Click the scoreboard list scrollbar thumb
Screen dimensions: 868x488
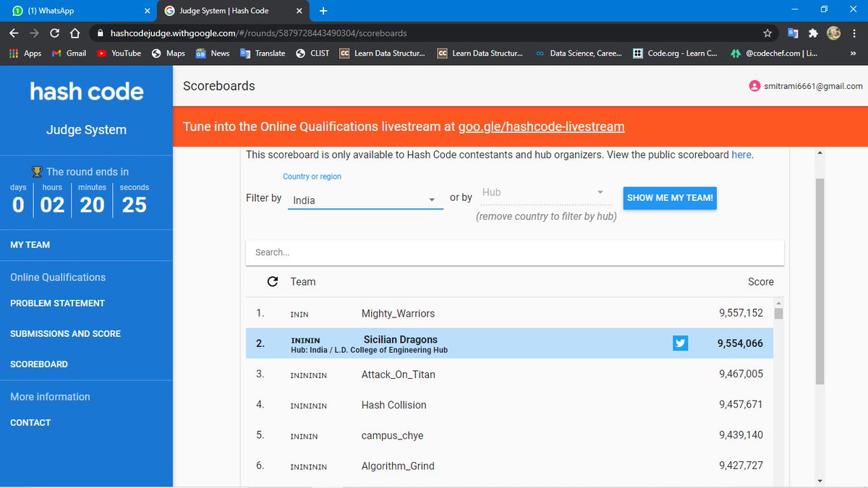778,313
